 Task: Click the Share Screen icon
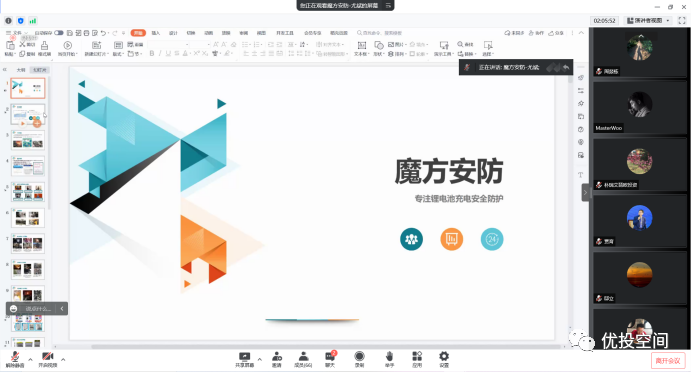(x=244, y=360)
